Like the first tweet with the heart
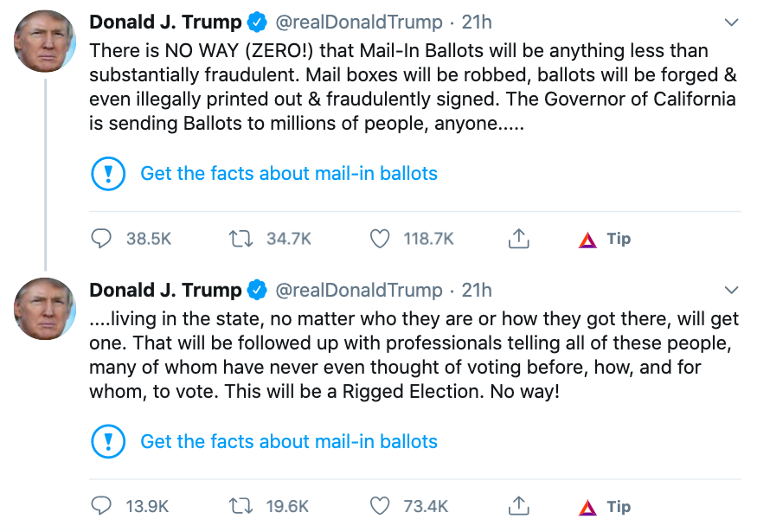This screenshot has width=757, height=532. (380, 239)
